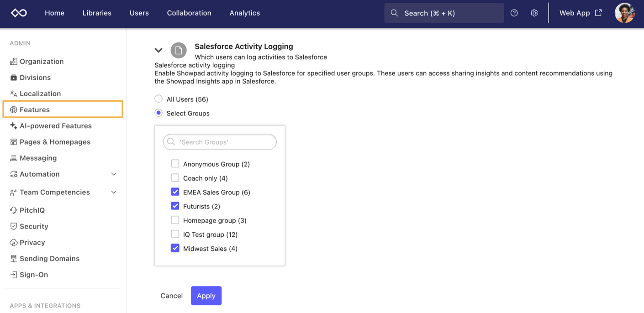Click the Futurists (2) group label
Screen dimensions: 644x313
point(201,206)
